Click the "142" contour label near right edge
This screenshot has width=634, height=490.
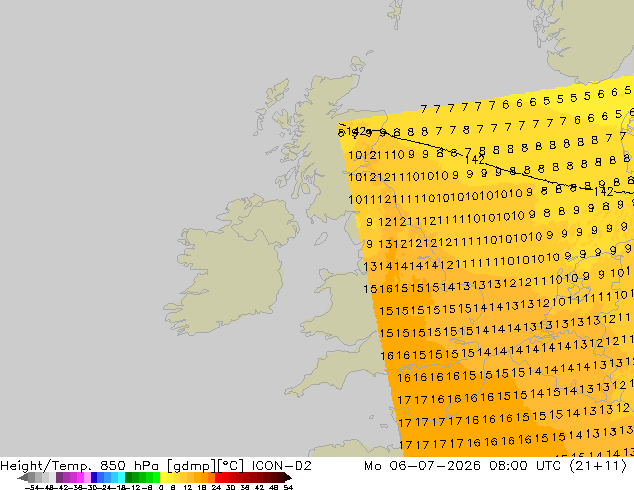click(x=603, y=192)
